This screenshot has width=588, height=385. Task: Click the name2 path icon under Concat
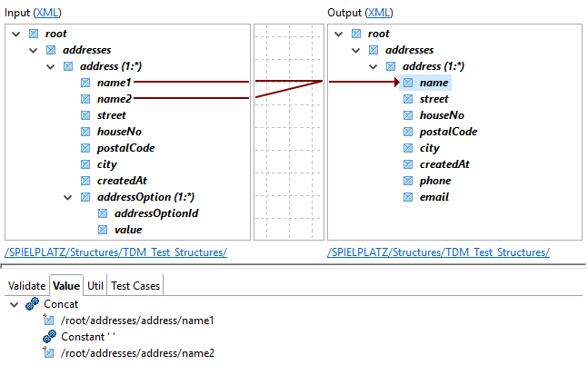click(x=49, y=353)
